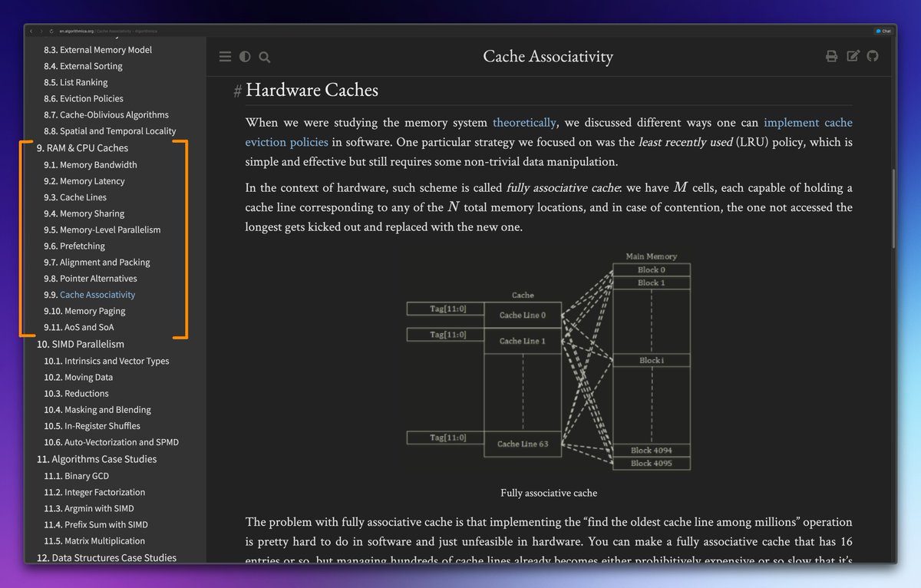Open chapter 12. Data Structures Case Studies
The image size is (921, 588).
(107, 558)
